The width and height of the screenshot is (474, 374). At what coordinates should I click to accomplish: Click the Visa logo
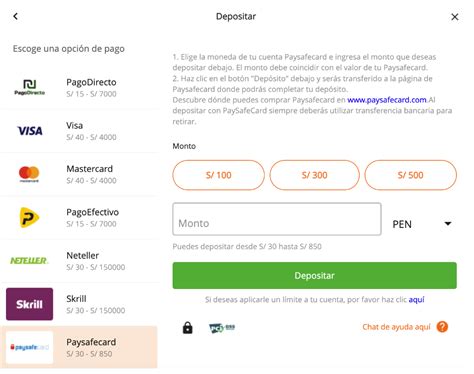click(x=30, y=131)
